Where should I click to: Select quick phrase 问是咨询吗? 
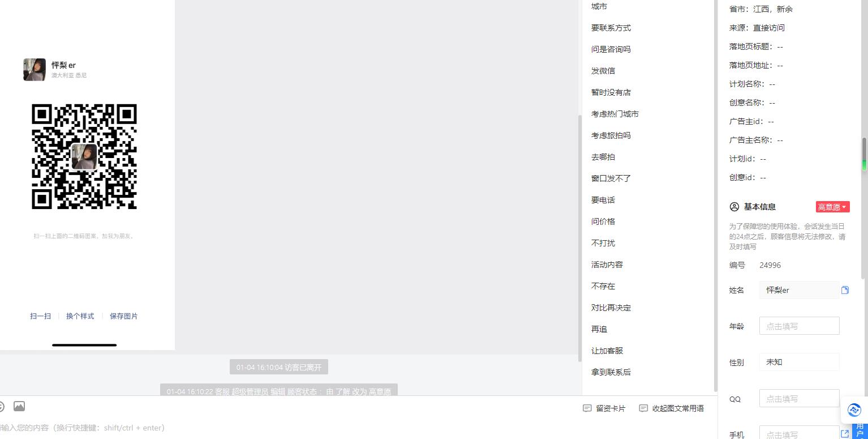[611, 49]
